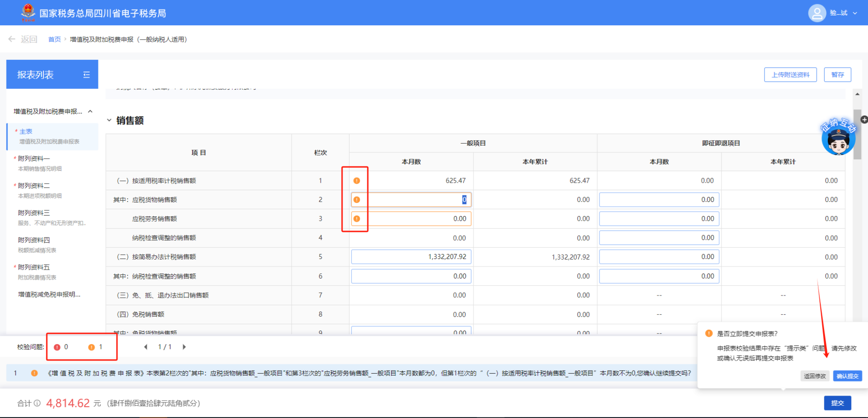868x418 pixels.
Task: Click warning icon on row 3 field
Action: 357,219
